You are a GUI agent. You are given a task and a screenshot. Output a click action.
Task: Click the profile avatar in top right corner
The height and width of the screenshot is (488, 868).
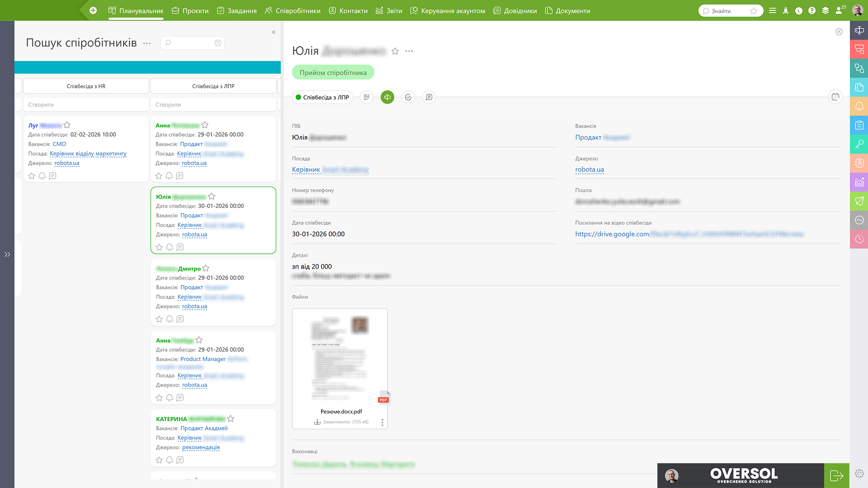click(858, 10)
